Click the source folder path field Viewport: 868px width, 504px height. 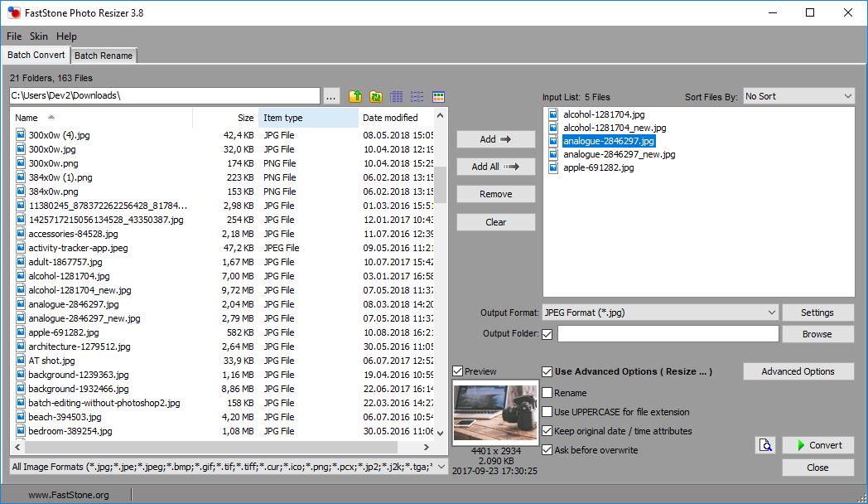coord(165,96)
